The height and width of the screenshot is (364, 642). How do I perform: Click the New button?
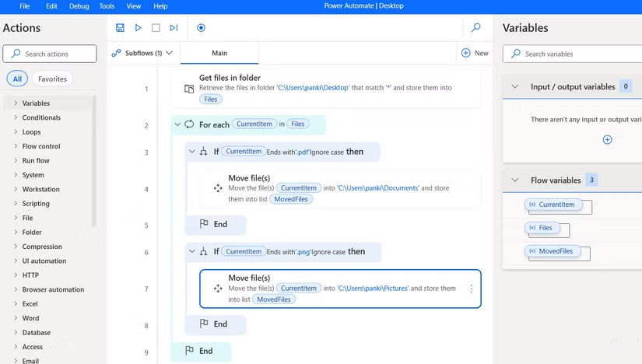tap(475, 53)
